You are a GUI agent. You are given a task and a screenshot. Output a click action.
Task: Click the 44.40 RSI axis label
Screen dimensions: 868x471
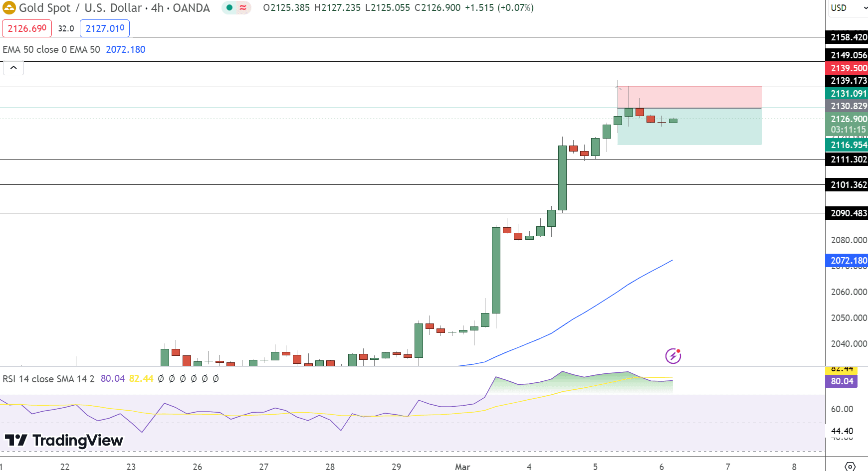click(x=842, y=431)
